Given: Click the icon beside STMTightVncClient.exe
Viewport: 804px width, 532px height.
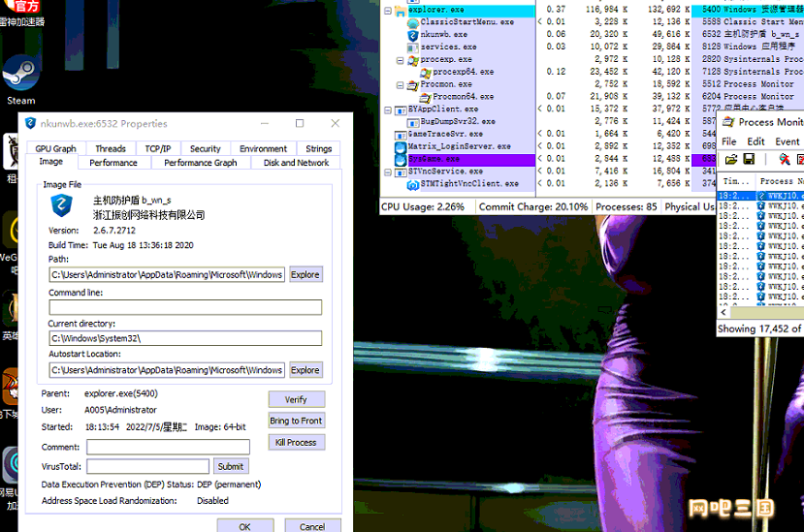Looking at the screenshot, I should (413, 184).
